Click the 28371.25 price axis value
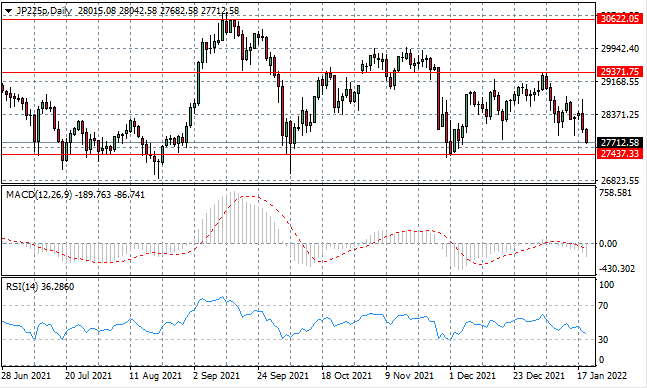647x388 pixels. (620, 115)
